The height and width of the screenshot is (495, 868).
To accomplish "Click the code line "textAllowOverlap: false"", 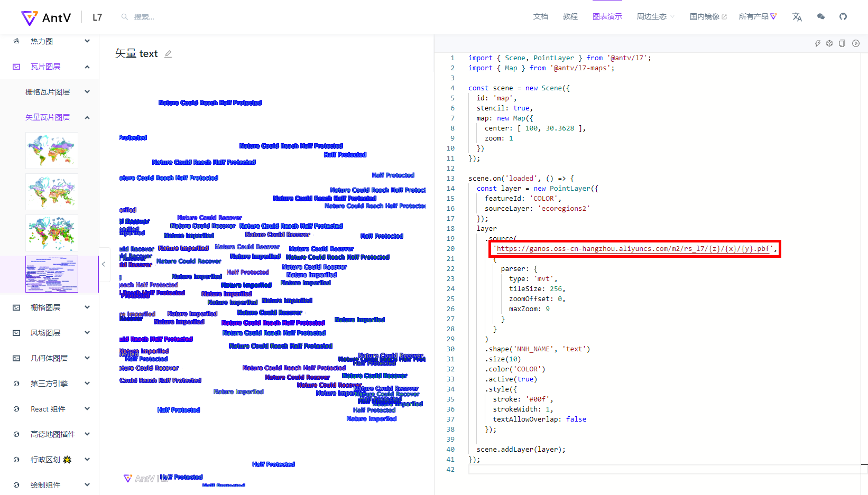I will click(x=539, y=419).
